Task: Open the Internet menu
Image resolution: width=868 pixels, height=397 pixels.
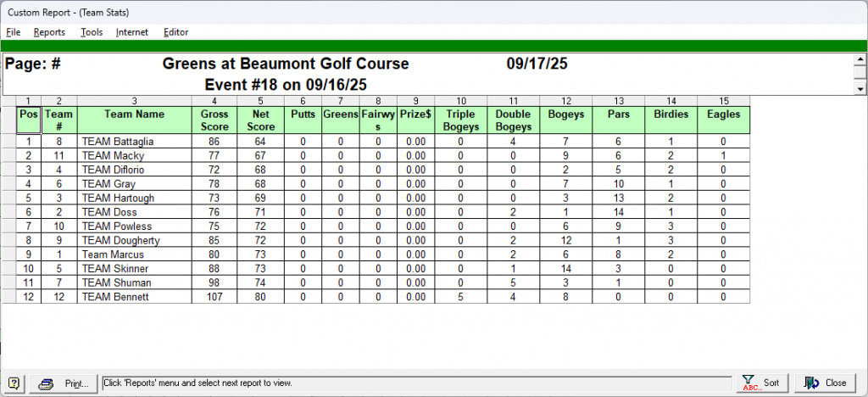Action: coord(132,32)
